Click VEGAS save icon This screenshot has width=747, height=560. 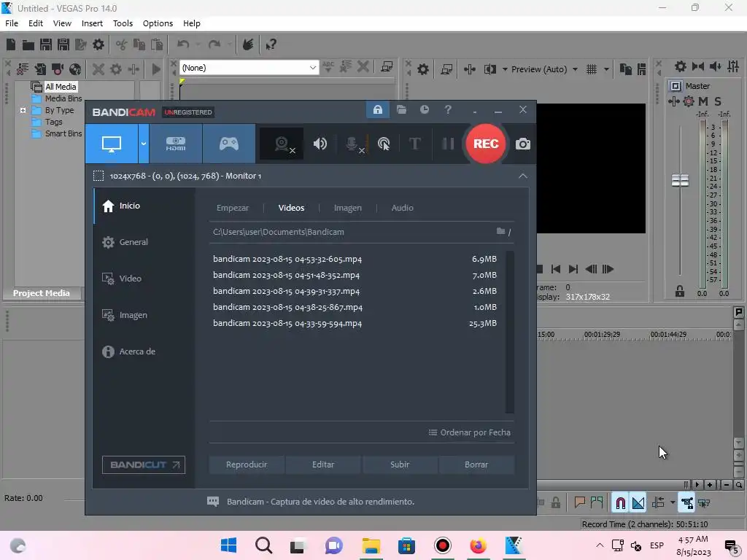point(46,44)
